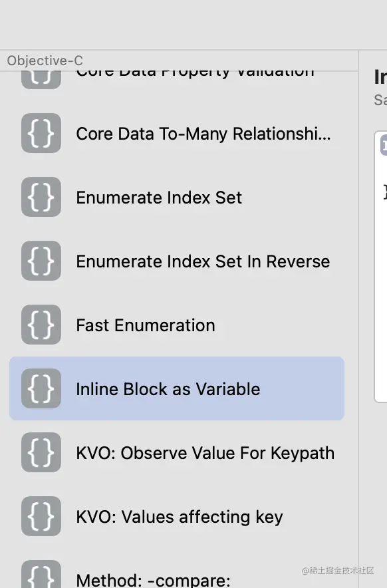Click the Inline Block as Variable icon
Viewport: 387px width, 588px height.
coord(41,388)
